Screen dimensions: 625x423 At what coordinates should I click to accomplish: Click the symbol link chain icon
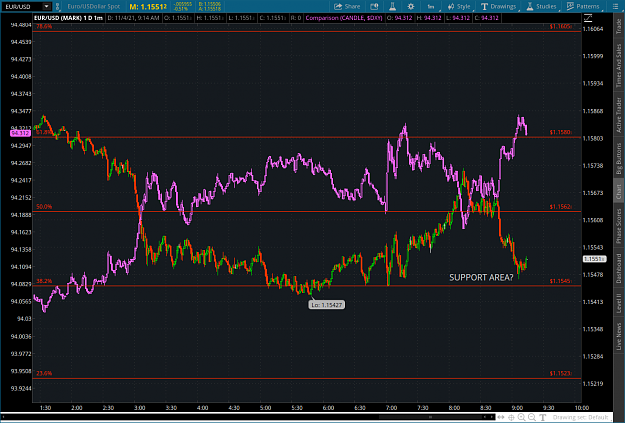57,6
